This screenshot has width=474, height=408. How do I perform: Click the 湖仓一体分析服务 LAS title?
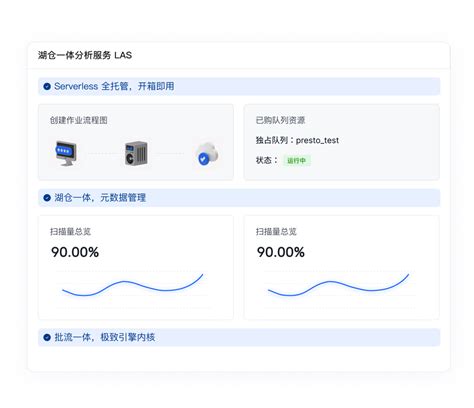tap(85, 55)
